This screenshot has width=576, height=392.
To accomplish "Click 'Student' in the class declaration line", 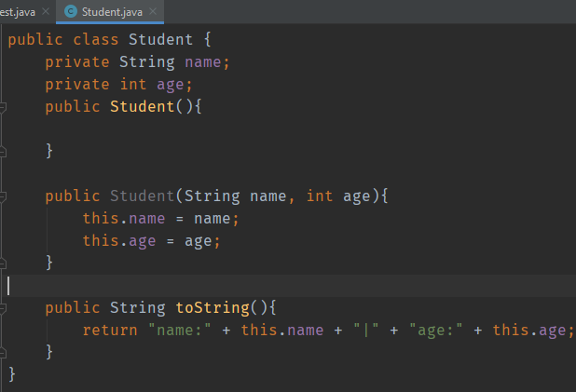I will pyautogui.click(x=160, y=40).
